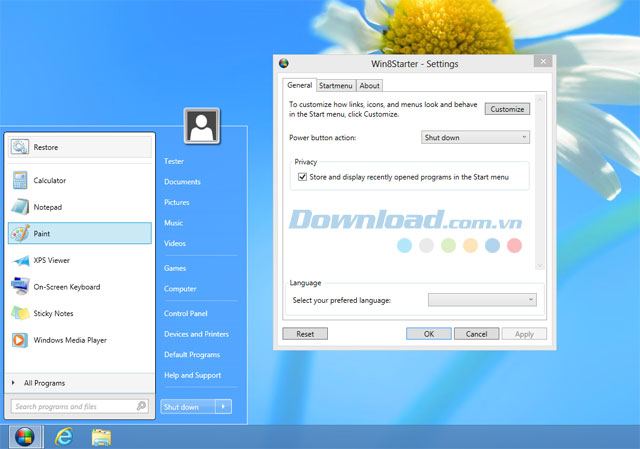This screenshot has width=640, height=449.
Task: Open Calculator from the Start menu
Action: pos(49,181)
